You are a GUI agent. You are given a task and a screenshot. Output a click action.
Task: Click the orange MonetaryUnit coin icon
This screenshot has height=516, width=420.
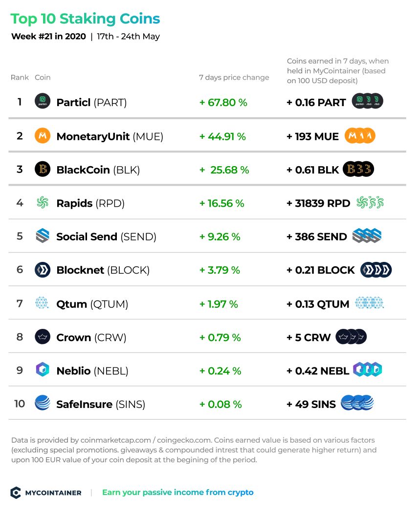coord(43,135)
